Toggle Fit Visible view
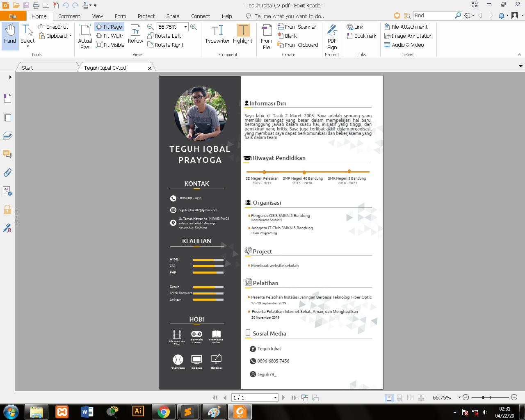525x420 pixels. point(110,45)
